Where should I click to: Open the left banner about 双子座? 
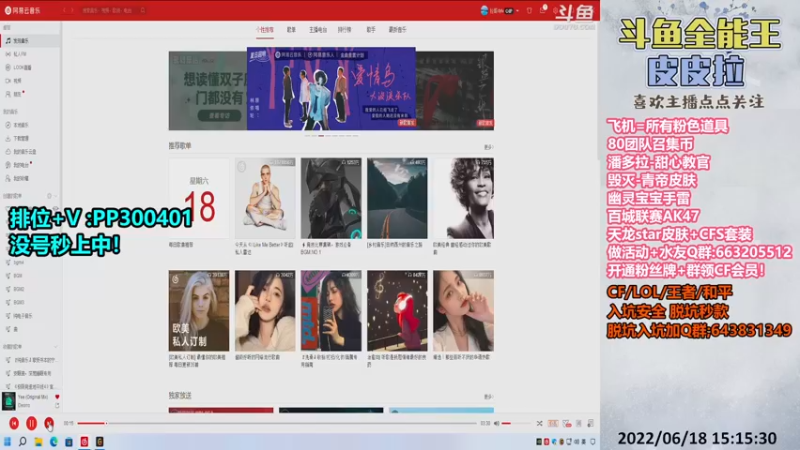[208, 90]
